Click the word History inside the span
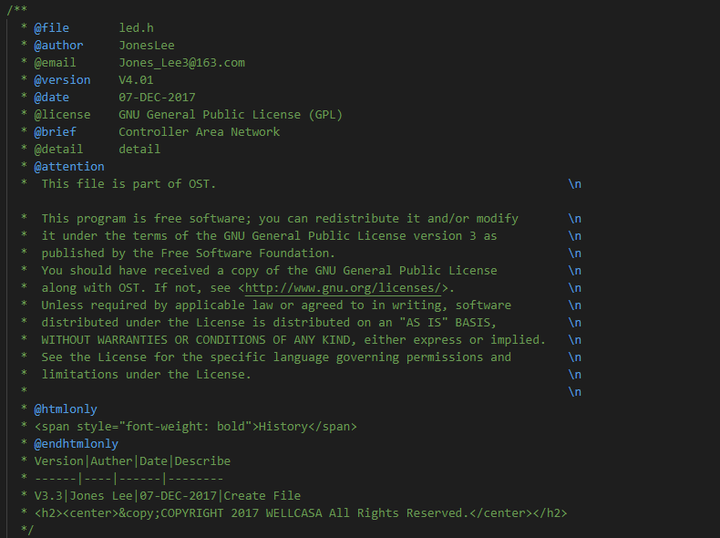720x538 pixels. pos(284,427)
